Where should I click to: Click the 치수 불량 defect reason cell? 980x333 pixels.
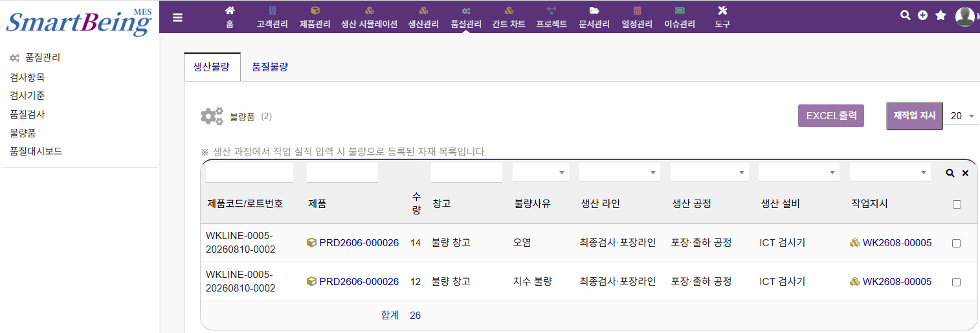533,282
